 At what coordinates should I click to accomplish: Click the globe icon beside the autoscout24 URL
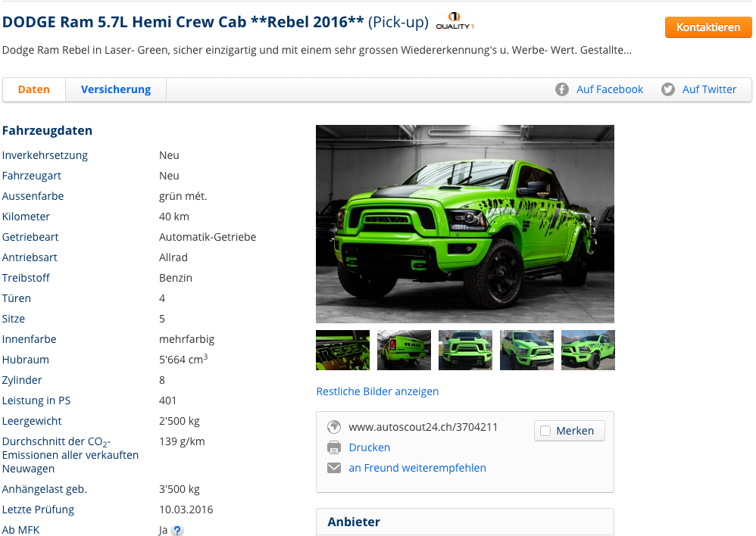click(334, 427)
